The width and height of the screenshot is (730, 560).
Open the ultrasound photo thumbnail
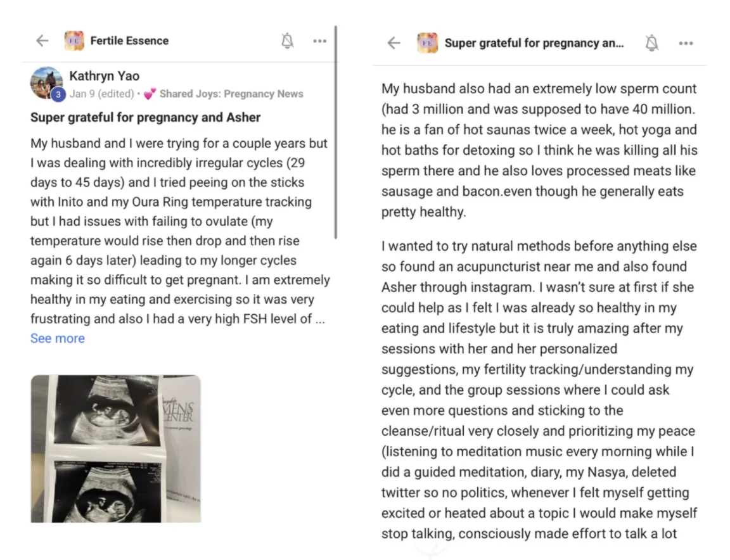(x=116, y=449)
